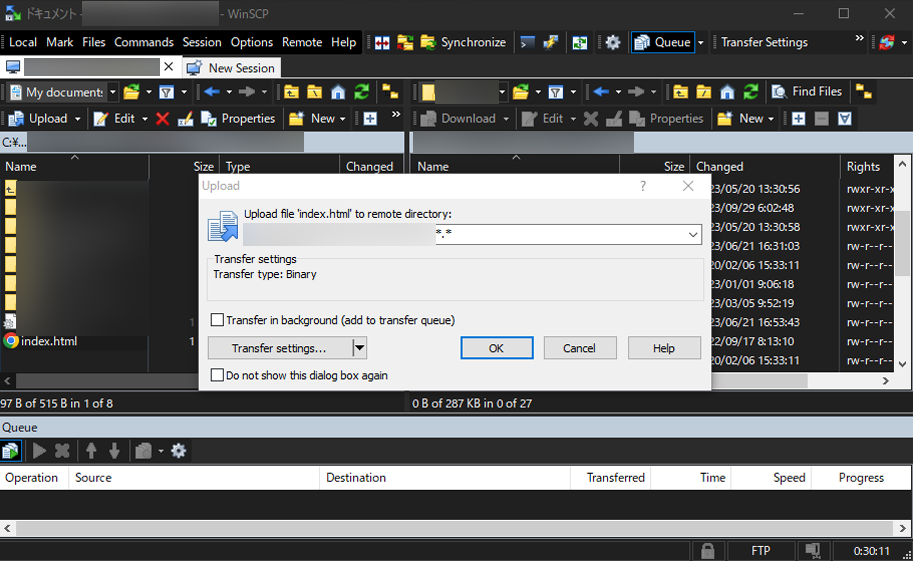Expand the remote directory path combo box arrow
Screen dimensions: 913x561
[693, 235]
